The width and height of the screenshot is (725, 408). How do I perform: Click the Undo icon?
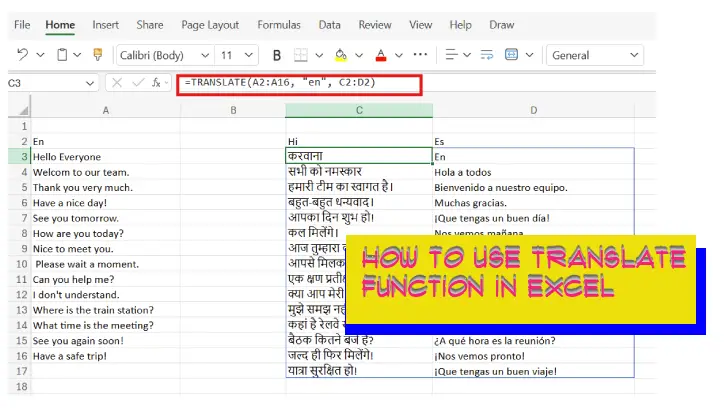[x=22, y=55]
